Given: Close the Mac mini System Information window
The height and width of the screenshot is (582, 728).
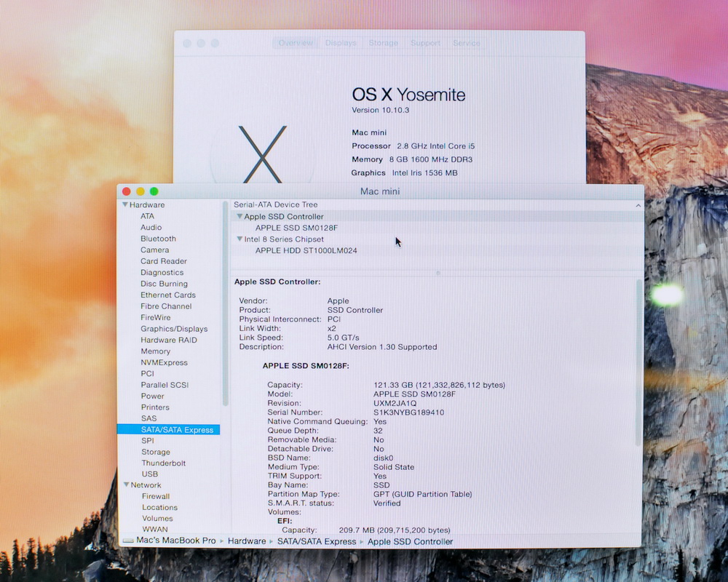Looking at the screenshot, I should [x=126, y=191].
